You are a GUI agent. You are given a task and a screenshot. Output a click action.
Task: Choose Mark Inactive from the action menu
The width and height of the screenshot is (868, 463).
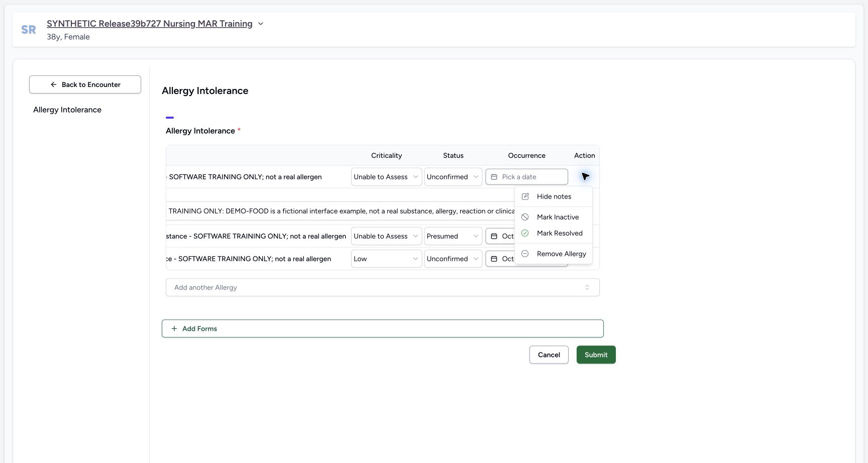[554, 217]
